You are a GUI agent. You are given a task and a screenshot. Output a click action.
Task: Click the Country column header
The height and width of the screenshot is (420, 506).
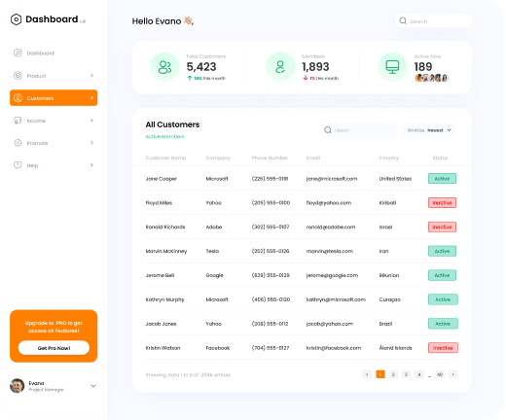pyautogui.click(x=389, y=157)
